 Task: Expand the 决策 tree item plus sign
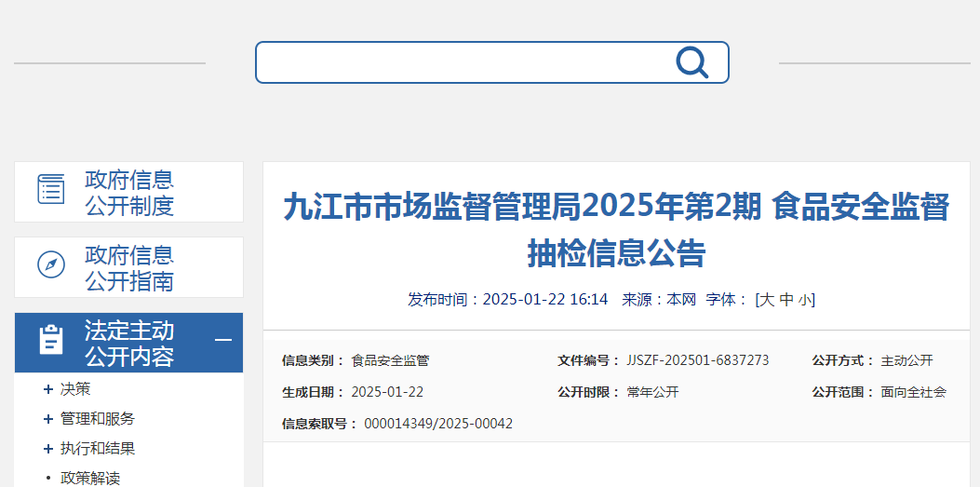pos(48,389)
